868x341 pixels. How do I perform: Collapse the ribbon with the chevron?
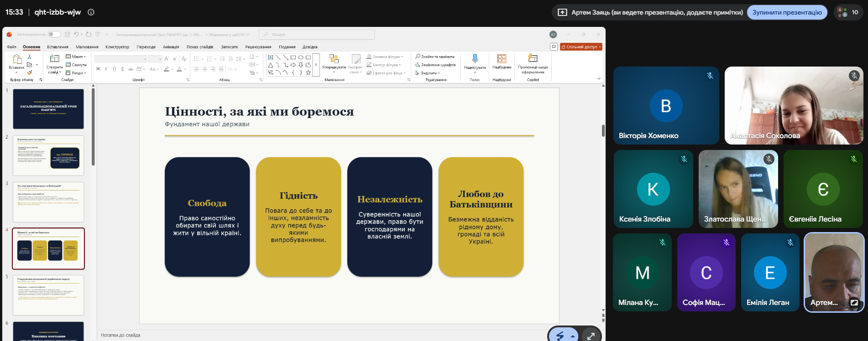pyautogui.click(x=599, y=79)
